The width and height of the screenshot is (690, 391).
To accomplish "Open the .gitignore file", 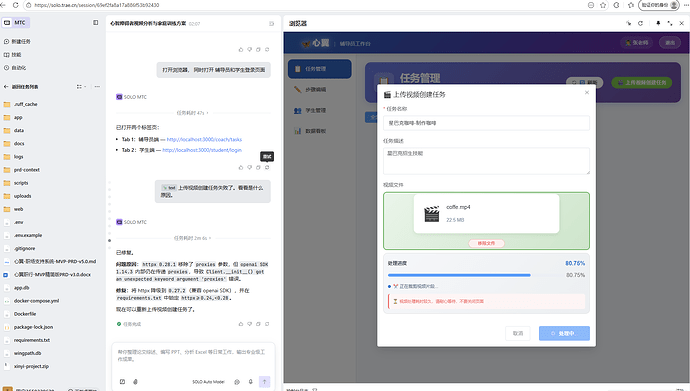I will tap(24, 248).
